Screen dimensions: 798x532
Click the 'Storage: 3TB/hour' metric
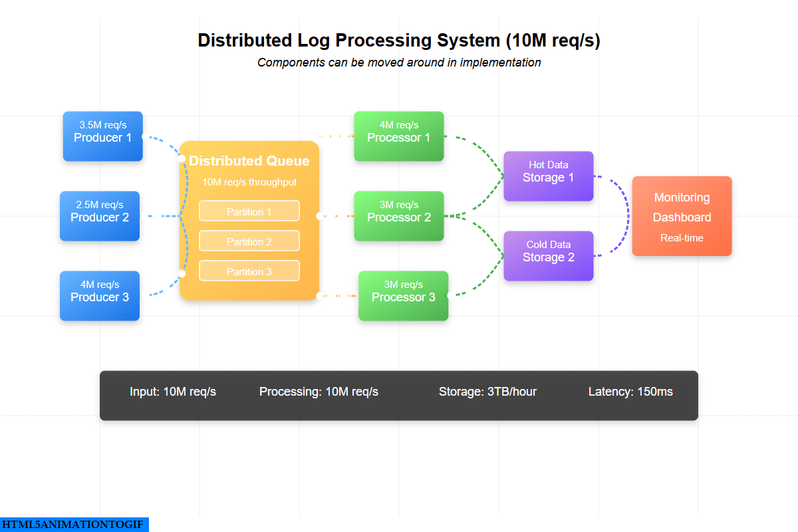pyautogui.click(x=487, y=392)
